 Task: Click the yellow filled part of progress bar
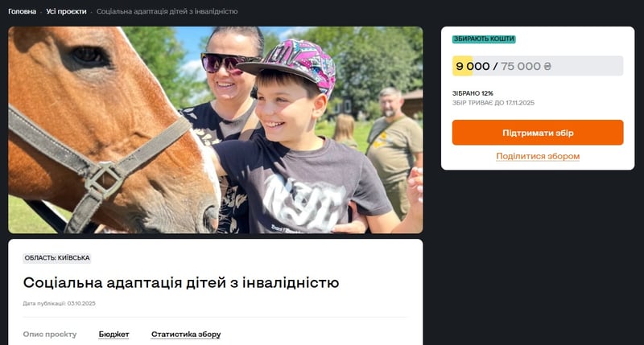(462, 66)
